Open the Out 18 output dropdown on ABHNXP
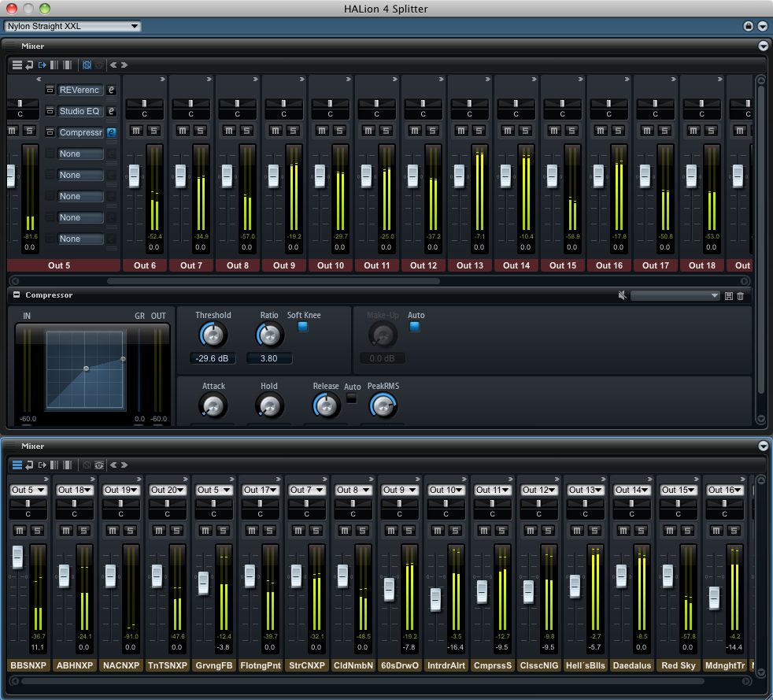 76,490
